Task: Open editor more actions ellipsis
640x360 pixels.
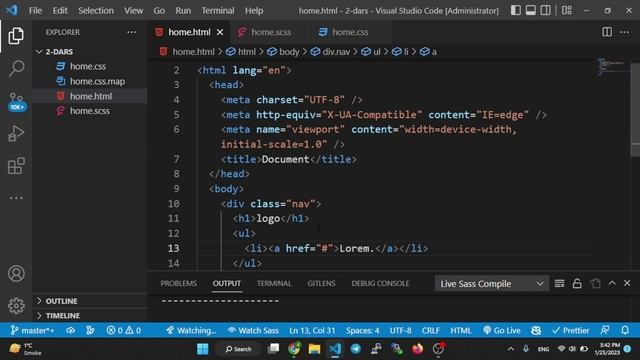Action: coord(624,32)
